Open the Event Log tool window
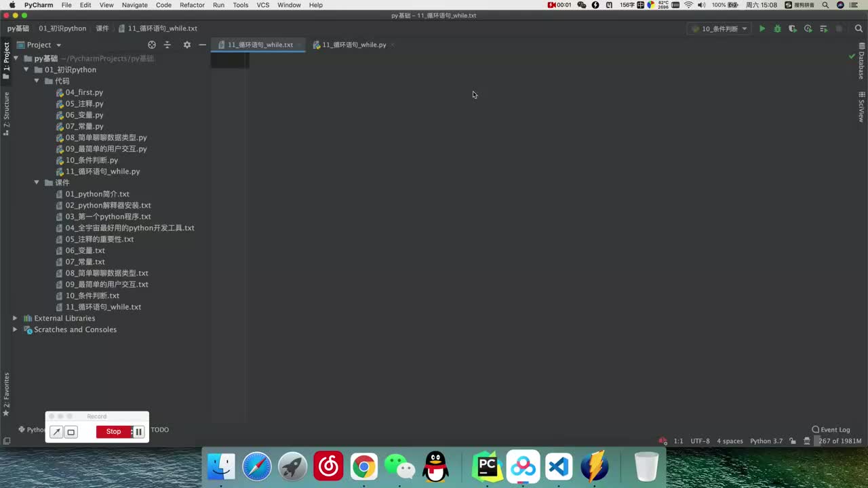 click(831, 430)
